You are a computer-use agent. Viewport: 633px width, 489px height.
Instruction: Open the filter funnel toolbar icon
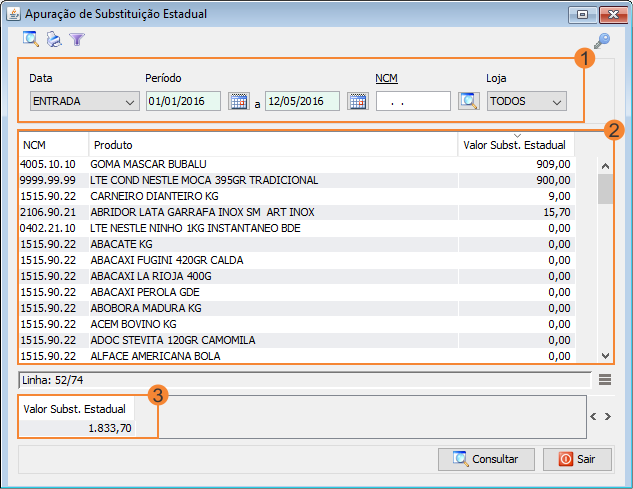pos(77,39)
